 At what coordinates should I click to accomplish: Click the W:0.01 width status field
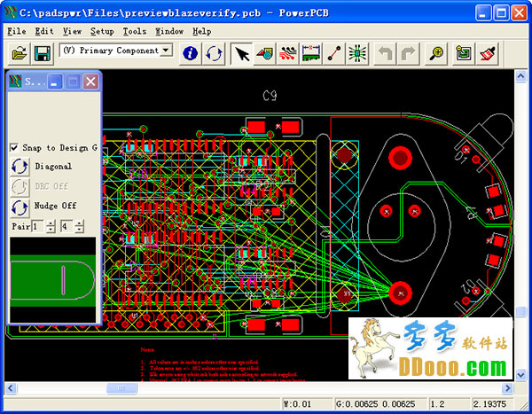point(307,404)
